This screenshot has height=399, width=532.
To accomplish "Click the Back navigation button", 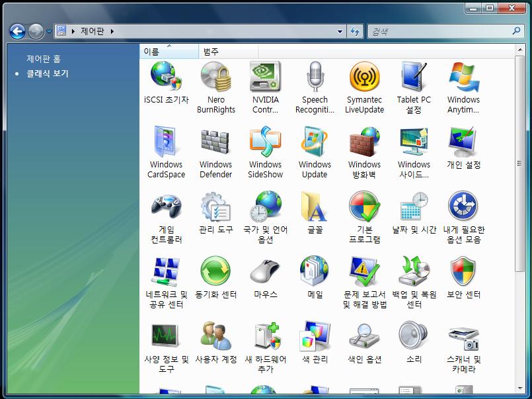I will 17,32.
